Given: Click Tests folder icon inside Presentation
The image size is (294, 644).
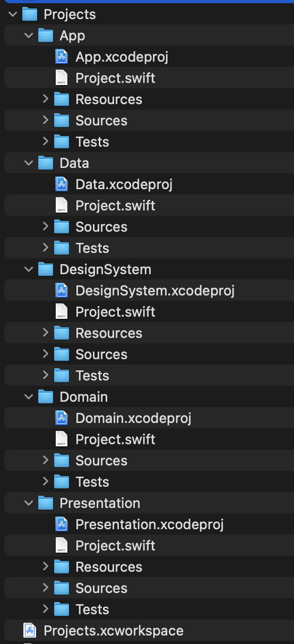Looking at the screenshot, I should coord(62,609).
